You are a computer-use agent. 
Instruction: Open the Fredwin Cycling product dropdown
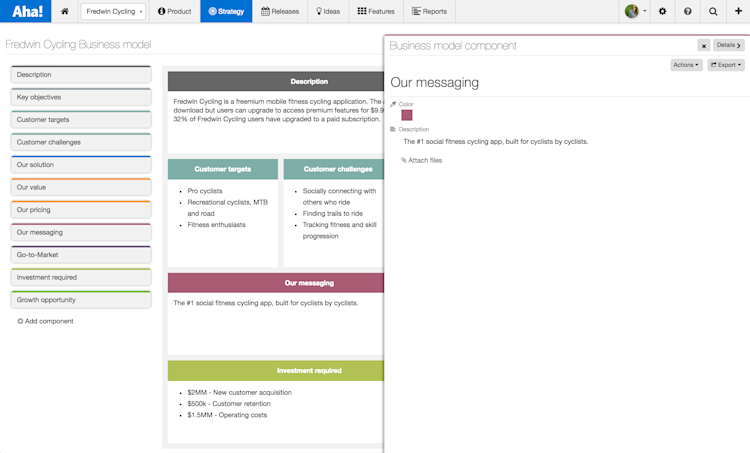[x=113, y=11]
